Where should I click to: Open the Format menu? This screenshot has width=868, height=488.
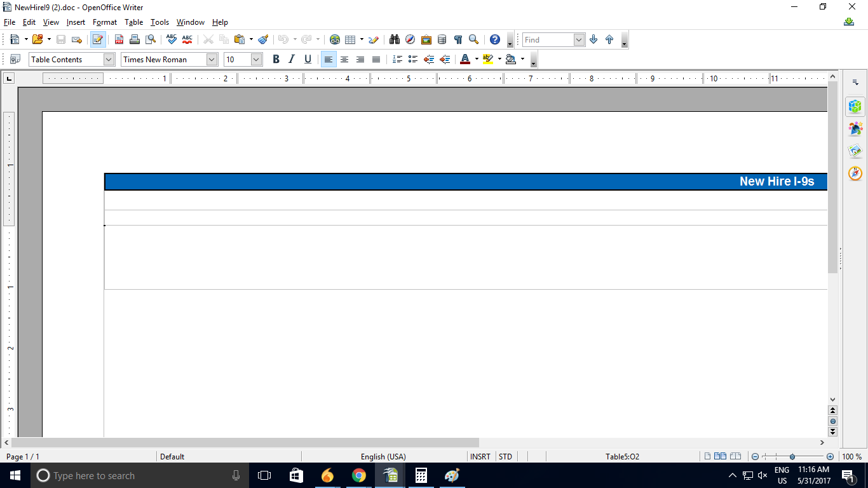[105, 22]
